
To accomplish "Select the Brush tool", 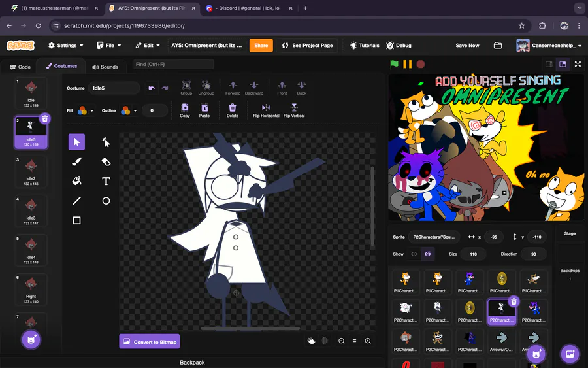I will coord(76,161).
